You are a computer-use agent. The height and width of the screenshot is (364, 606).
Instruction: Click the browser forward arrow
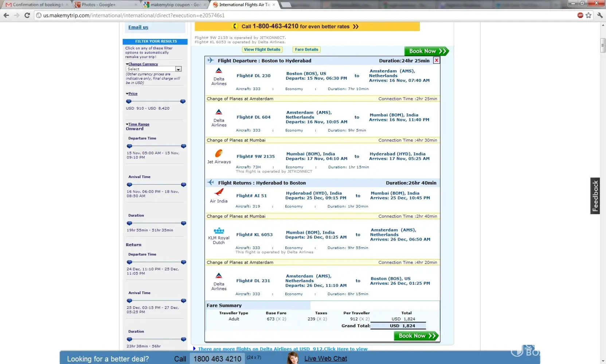tap(17, 15)
